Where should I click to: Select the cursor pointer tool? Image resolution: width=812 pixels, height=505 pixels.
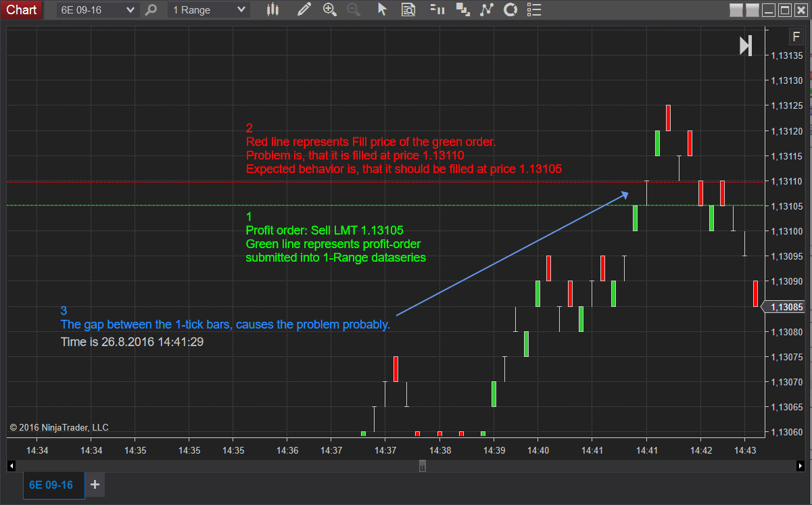click(x=382, y=9)
